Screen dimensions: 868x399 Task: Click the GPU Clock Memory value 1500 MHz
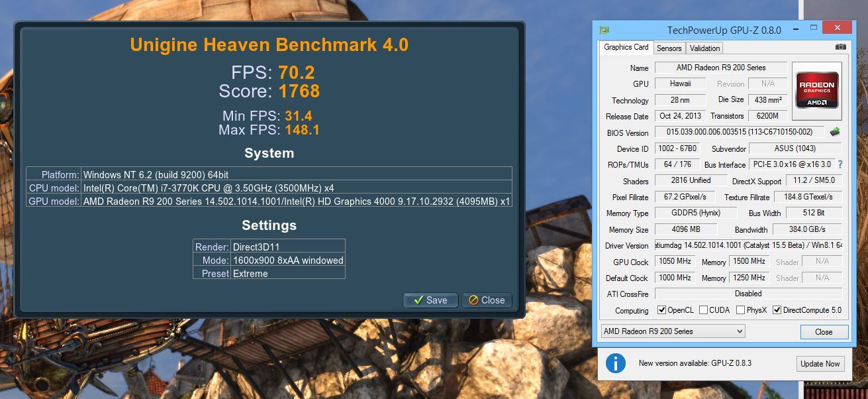tap(749, 261)
